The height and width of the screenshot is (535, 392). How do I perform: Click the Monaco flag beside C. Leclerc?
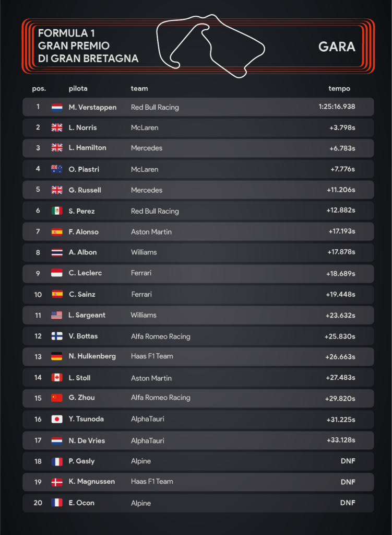(57, 273)
